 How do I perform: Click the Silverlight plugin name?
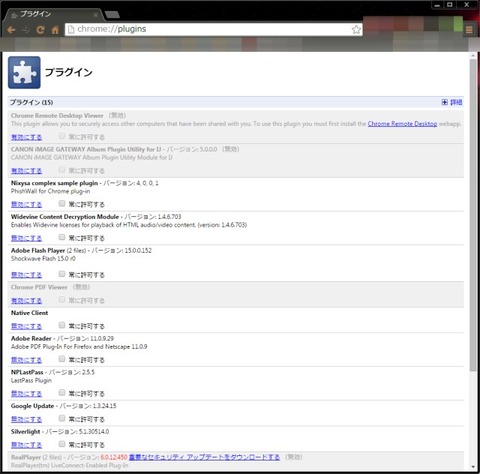pos(25,432)
